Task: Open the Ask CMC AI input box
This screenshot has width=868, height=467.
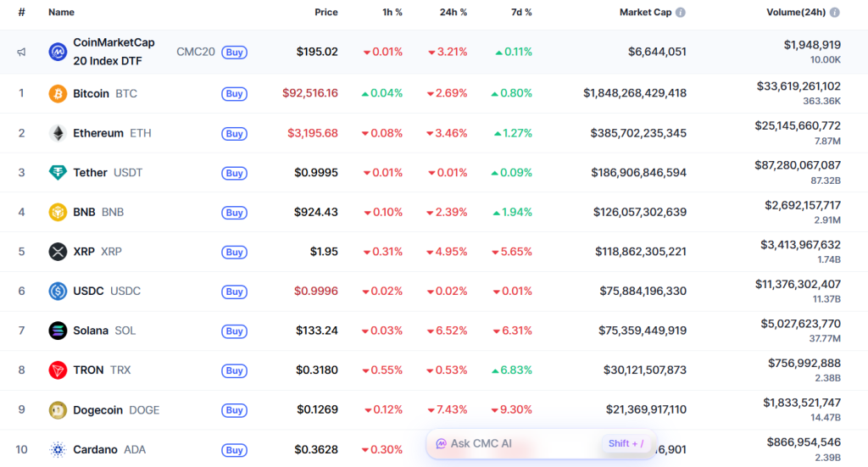Action: pyautogui.click(x=509, y=443)
